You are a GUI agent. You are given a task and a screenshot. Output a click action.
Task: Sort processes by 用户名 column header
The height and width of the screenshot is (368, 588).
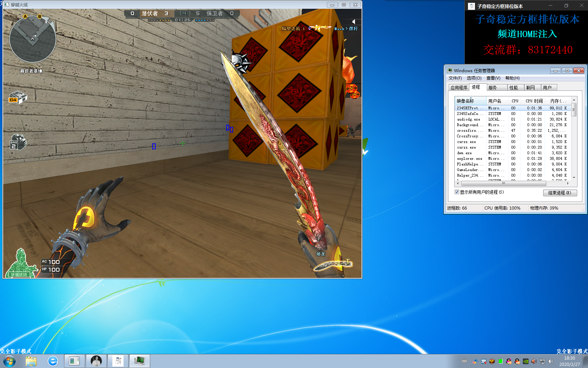pyautogui.click(x=497, y=101)
